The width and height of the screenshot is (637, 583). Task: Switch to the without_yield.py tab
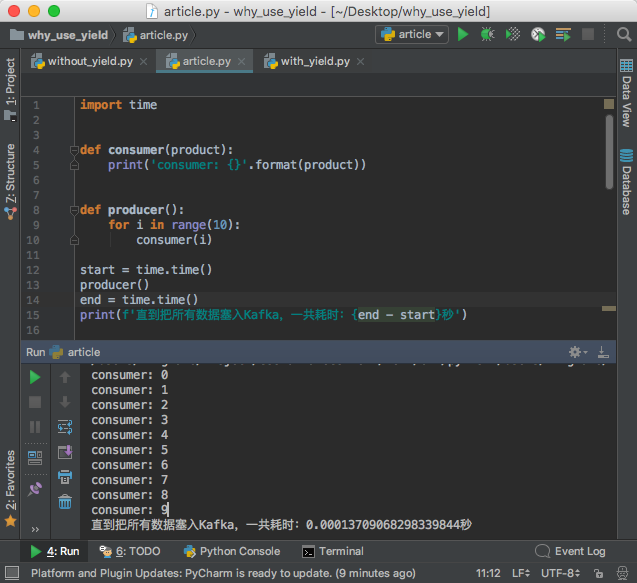point(90,61)
